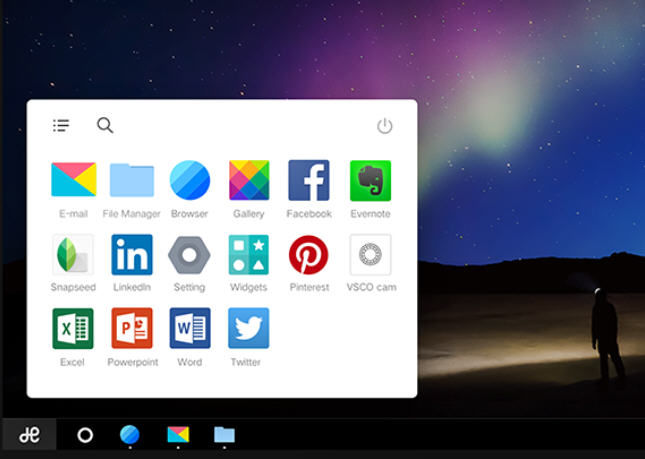This screenshot has height=459, width=645.
Task: Switch to File Manager in the taskbar
Action: click(224, 434)
